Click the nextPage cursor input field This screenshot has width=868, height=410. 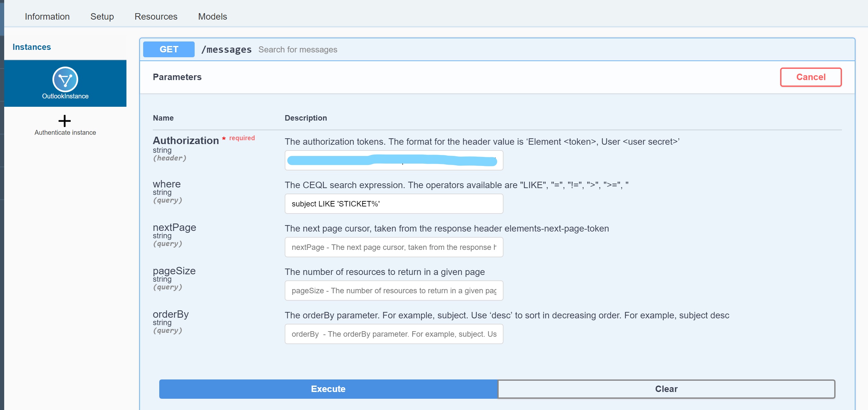point(393,247)
